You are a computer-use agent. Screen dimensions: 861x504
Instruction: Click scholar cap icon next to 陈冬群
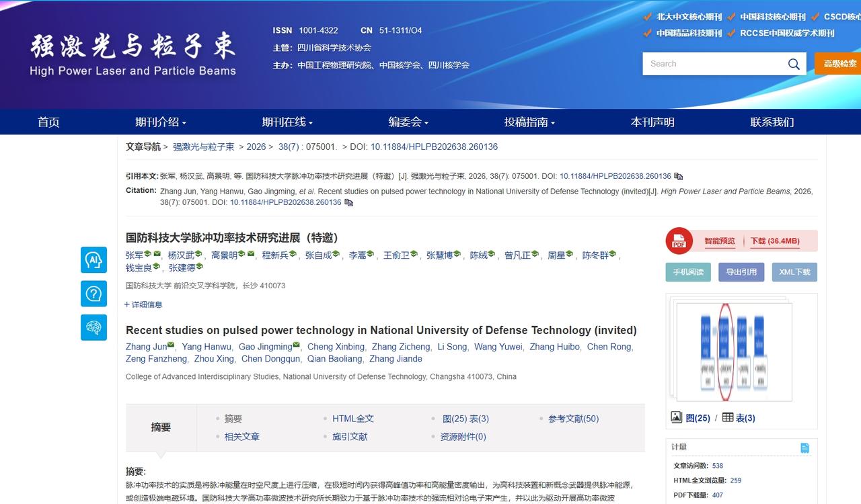612,254
